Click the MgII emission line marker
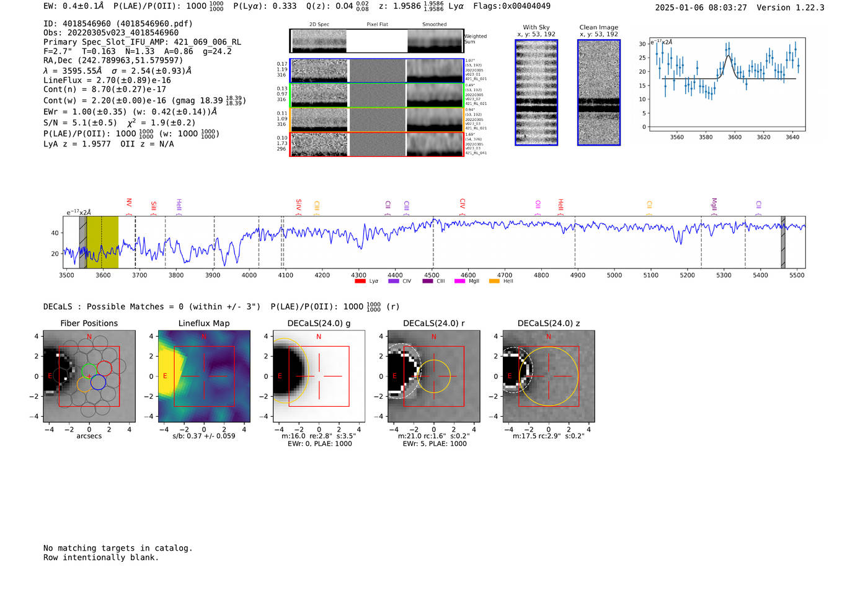This screenshot has width=868, height=591. tap(714, 207)
